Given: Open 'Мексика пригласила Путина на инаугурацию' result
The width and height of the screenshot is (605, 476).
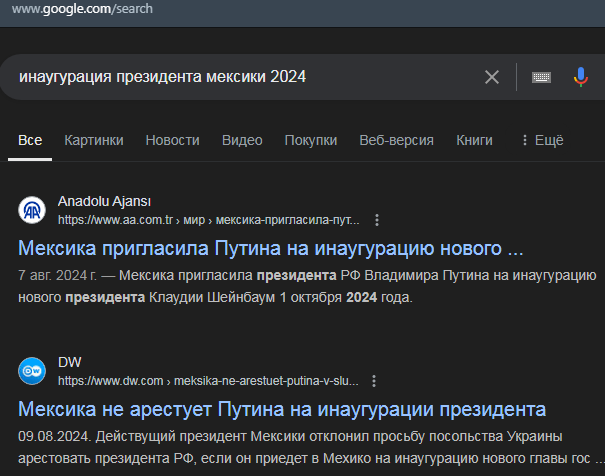Looking at the screenshot, I should click(x=270, y=248).
